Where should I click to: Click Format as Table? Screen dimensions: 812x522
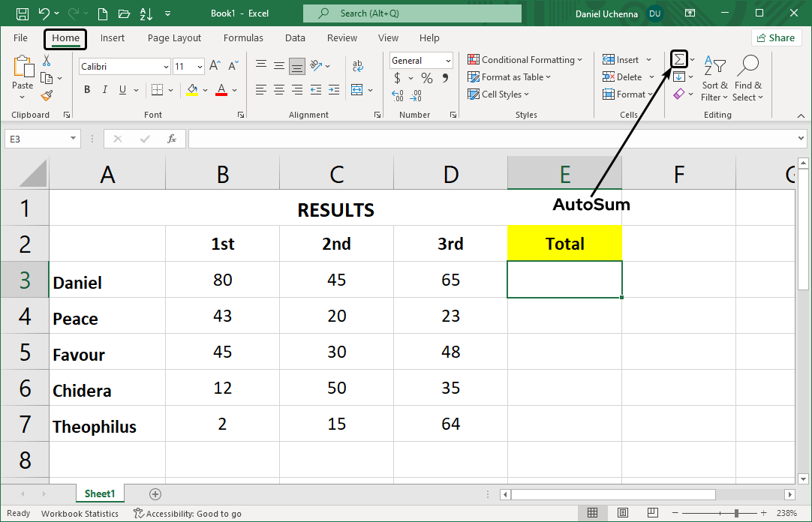pos(509,76)
